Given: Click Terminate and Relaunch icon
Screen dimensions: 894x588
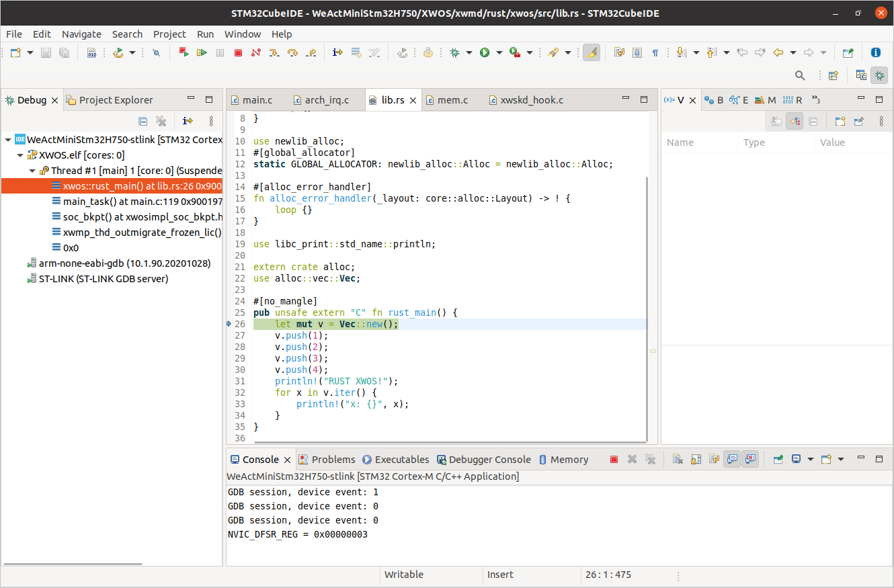Looking at the screenshot, I should click(x=184, y=52).
